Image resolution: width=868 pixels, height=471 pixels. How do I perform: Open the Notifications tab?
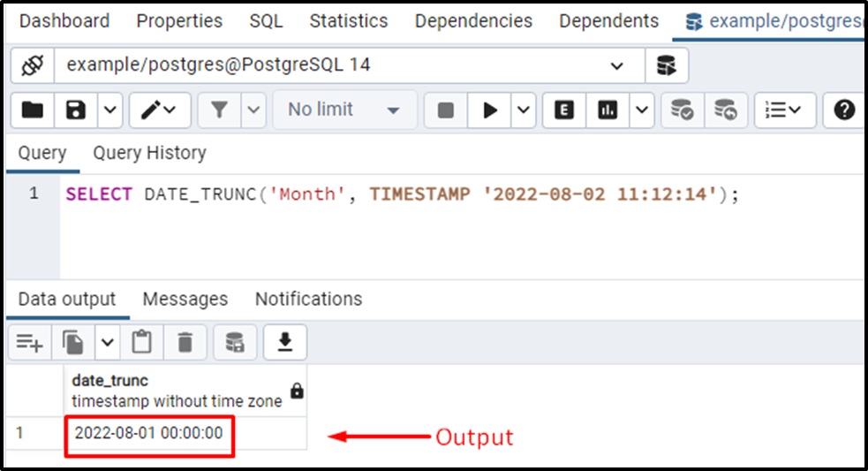pyautogui.click(x=308, y=299)
